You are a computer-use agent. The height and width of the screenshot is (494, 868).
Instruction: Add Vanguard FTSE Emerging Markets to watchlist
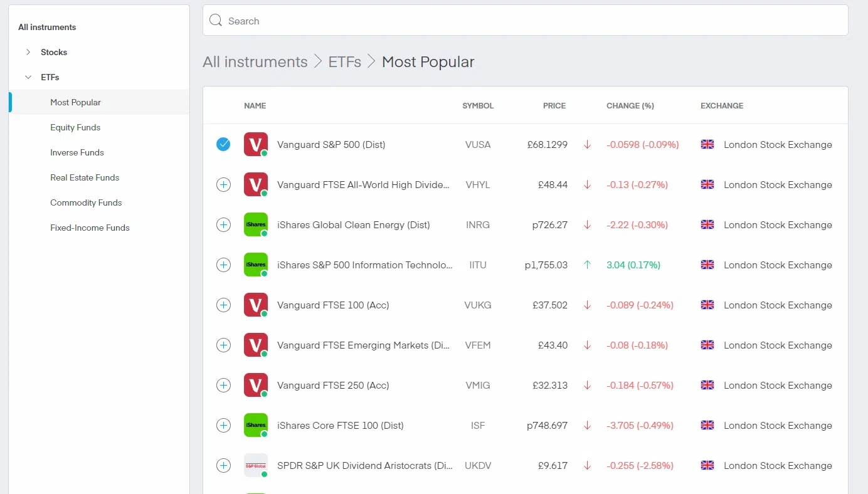coord(223,345)
